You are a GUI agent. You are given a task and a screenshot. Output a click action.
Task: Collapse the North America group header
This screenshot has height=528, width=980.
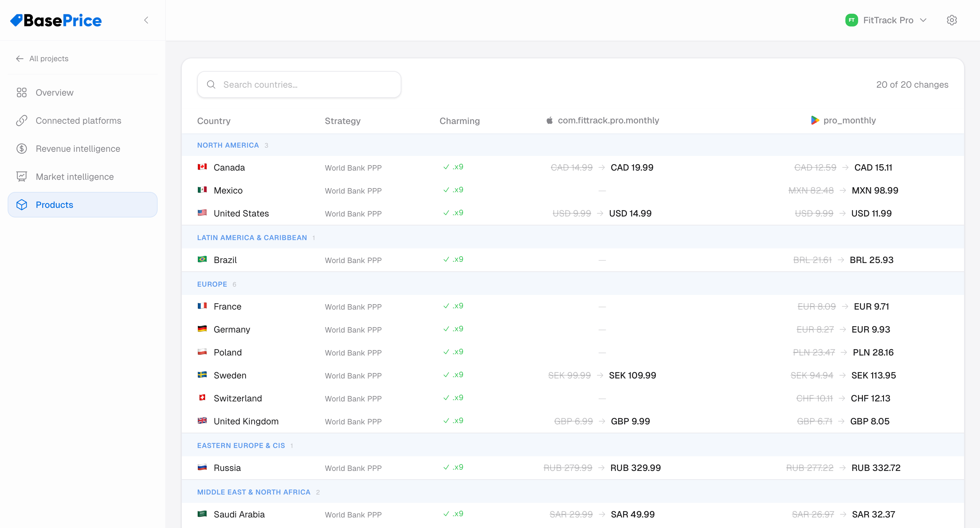[573, 145]
